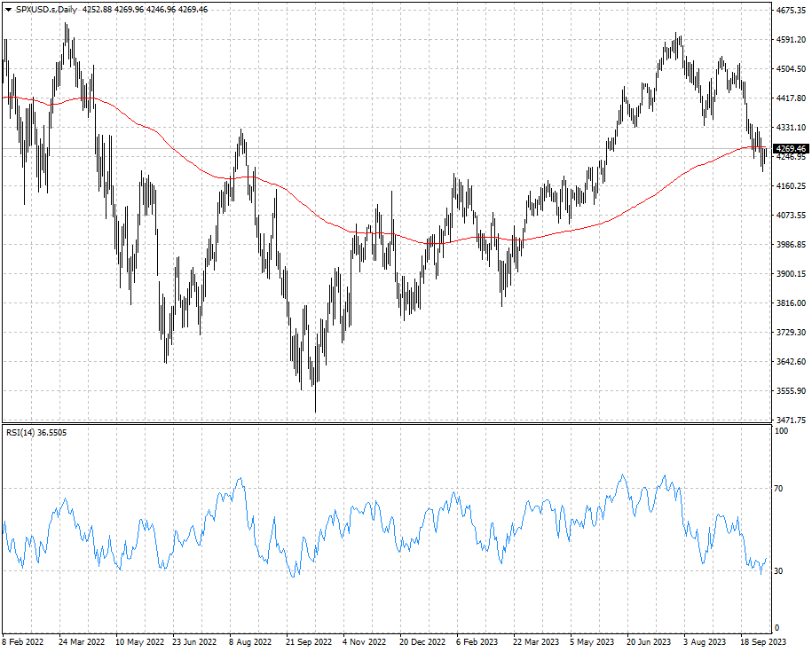Click the RSI overbought level label 70
This screenshot has height=652, width=812.
(778, 489)
